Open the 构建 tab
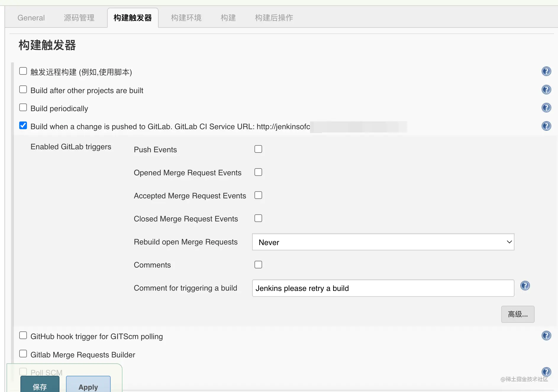558x392 pixels. point(228,18)
